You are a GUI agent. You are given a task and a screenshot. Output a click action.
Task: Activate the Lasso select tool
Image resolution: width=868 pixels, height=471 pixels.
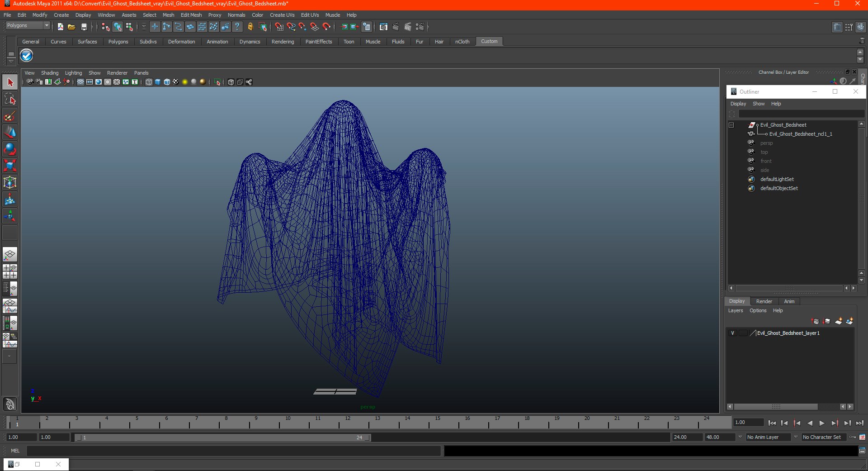point(10,99)
